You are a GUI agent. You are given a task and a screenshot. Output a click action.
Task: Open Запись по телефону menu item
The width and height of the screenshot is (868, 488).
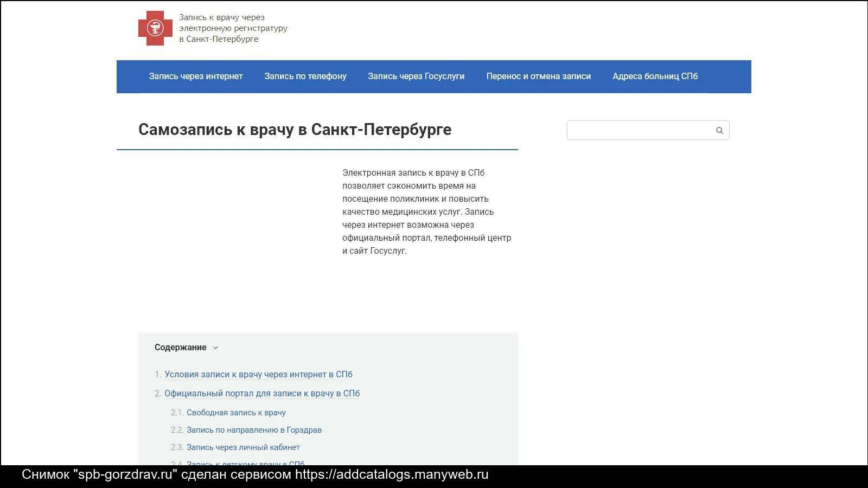pos(305,76)
